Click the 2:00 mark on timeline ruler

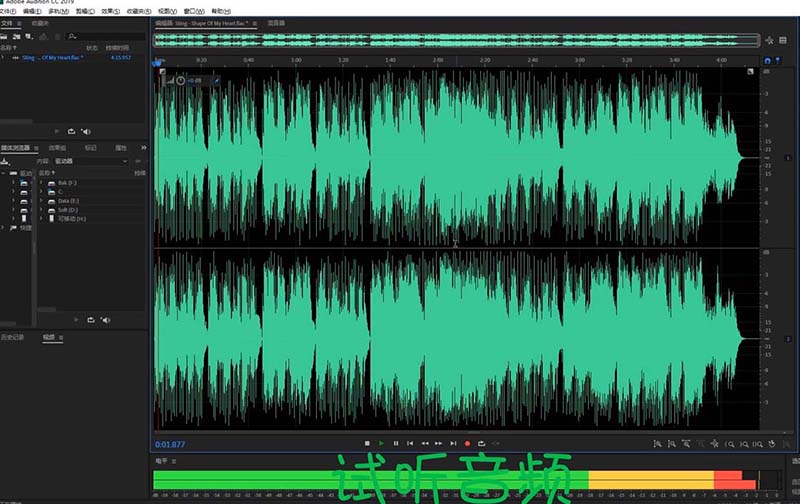438,60
